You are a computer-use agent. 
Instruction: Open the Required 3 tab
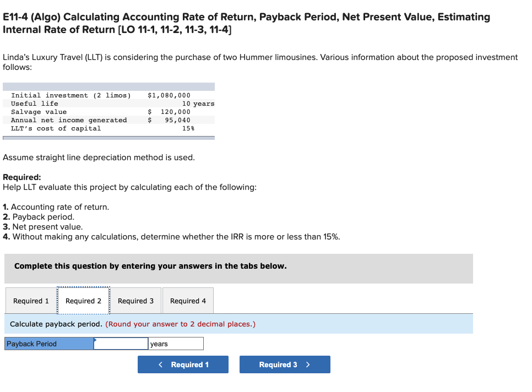tap(135, 301)
